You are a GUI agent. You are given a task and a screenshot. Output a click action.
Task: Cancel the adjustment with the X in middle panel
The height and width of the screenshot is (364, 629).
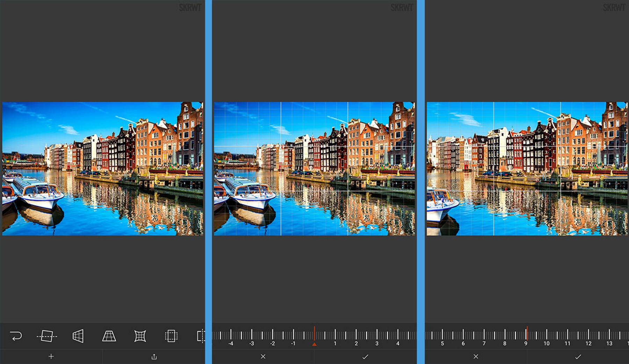click(x=262, y=356)
